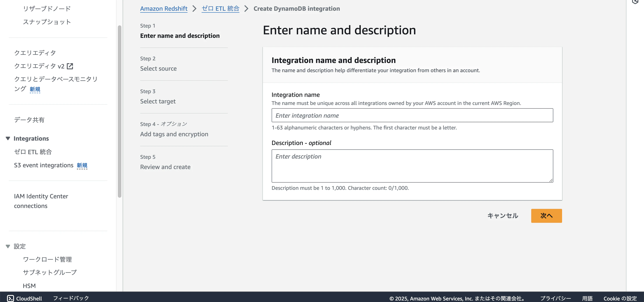Viewport: 644px width, 302px height.
Task: Click the CloudShell terminal icon
Action: pyautogui.click(x=10, y=298)
